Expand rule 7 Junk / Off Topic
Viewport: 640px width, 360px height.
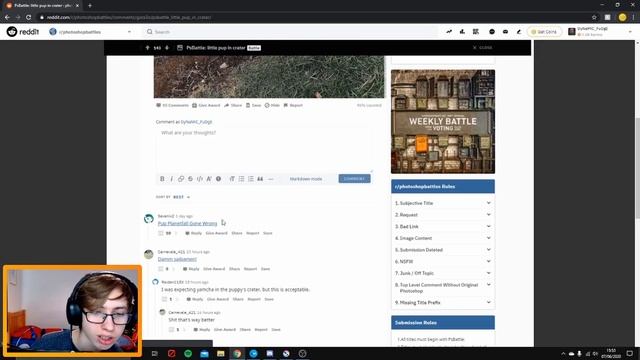pos(443,273)
